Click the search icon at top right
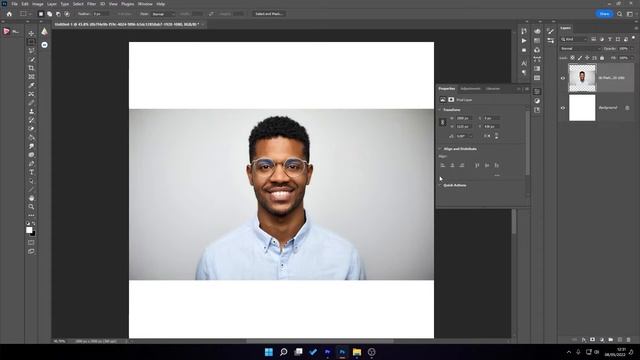Viewport: 640px width, 360px height. pyautogui.click(x=620, y=14)
